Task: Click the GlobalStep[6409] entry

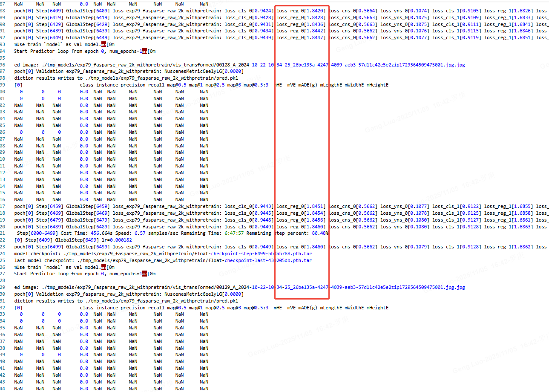Action: pyautogui.click(x=88, y=11)
